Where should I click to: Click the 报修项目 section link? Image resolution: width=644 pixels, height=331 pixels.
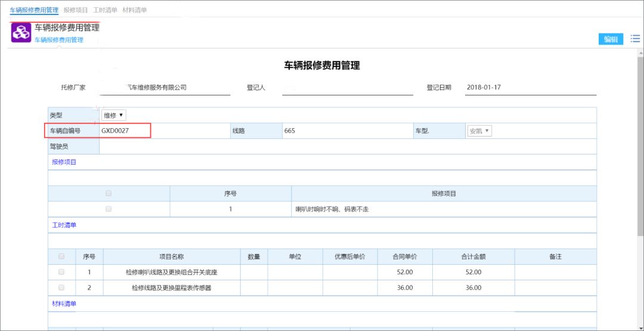click(x=64, y=162)
